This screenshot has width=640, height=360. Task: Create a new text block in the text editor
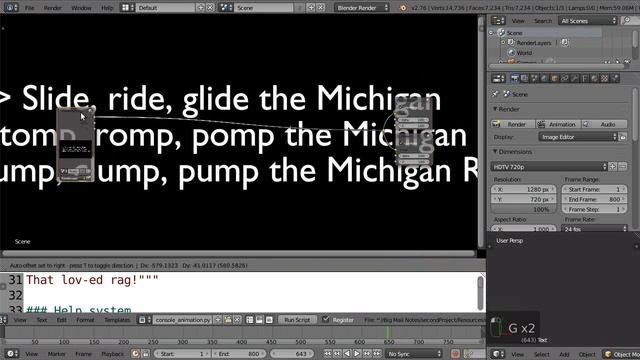(218, 320)
